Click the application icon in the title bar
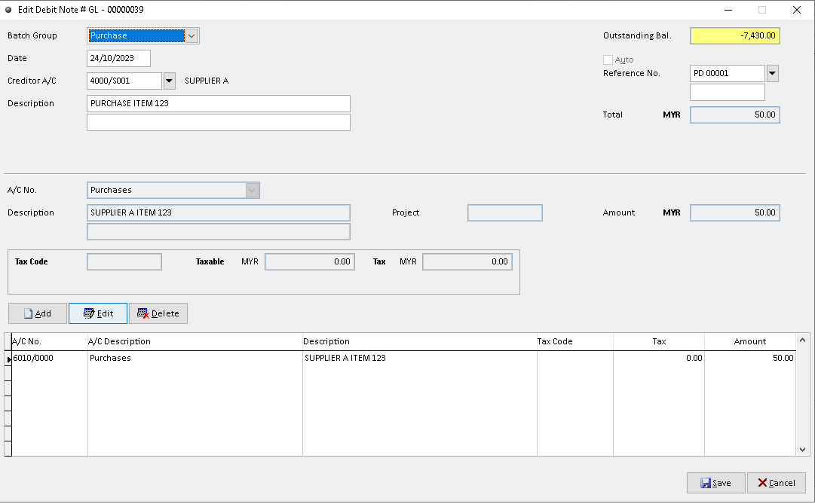This screenshot has width=815, height=504. pos(8,10)
